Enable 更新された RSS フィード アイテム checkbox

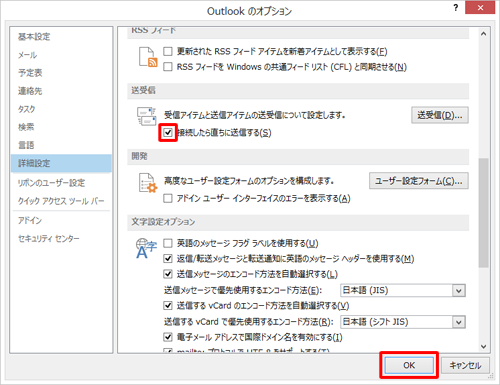168,51
